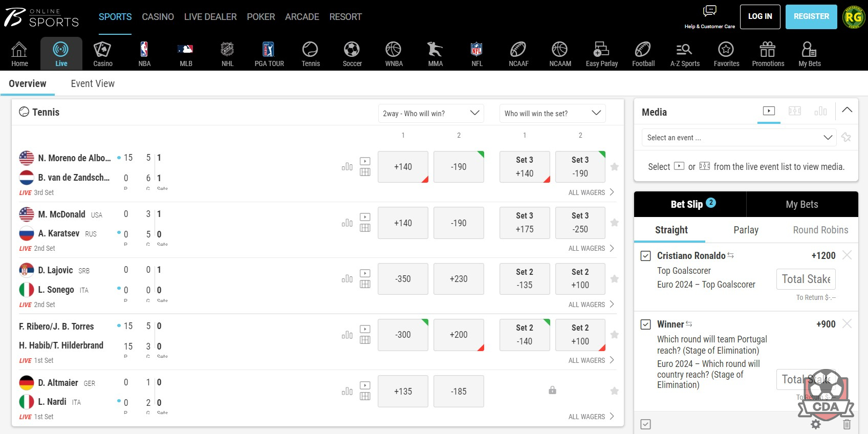Click the LOG IN button

point(760,17)
